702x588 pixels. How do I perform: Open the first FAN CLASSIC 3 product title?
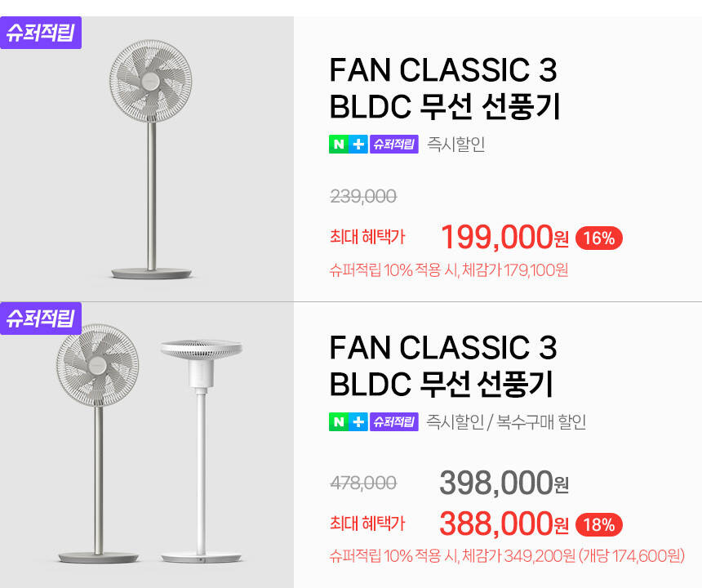pos(444,88)
